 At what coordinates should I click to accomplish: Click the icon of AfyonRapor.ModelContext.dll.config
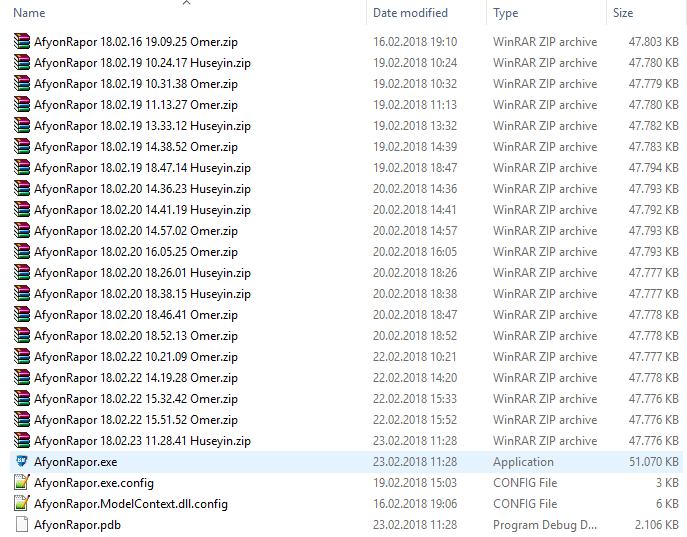click(21, 503)
